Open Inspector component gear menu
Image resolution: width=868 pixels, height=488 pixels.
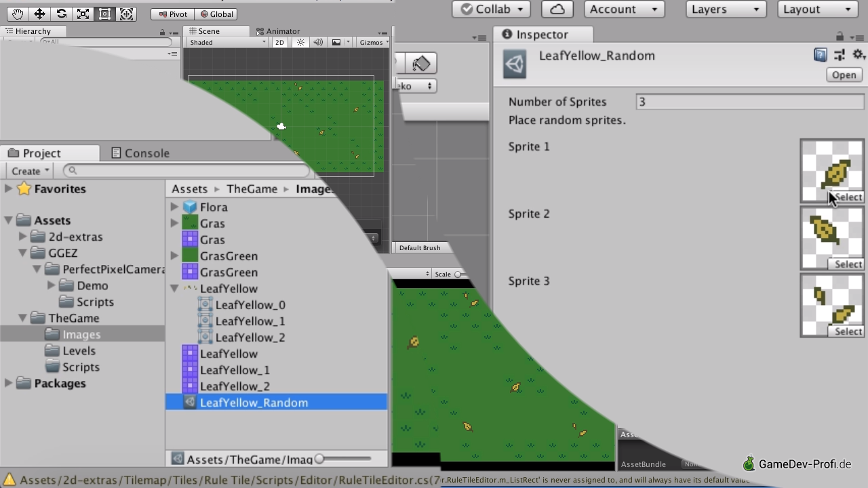tap(859, 56)
